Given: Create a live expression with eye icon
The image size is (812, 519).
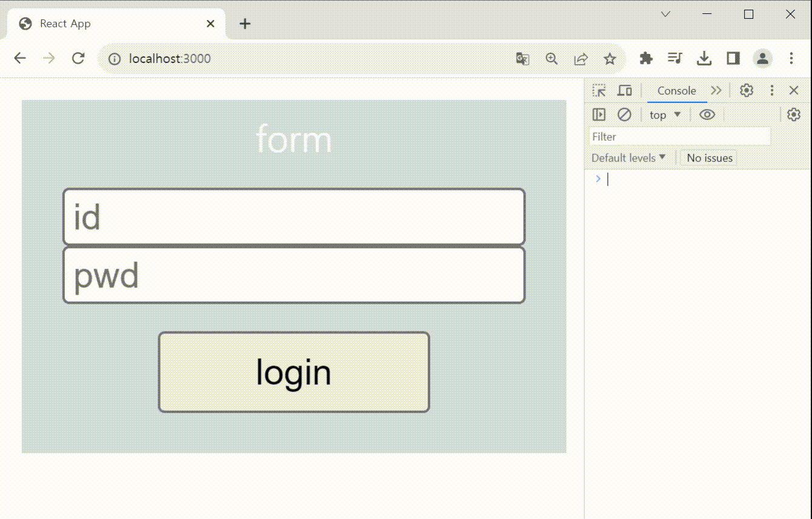Looking at the screenshot, I should tap(707, 114).
